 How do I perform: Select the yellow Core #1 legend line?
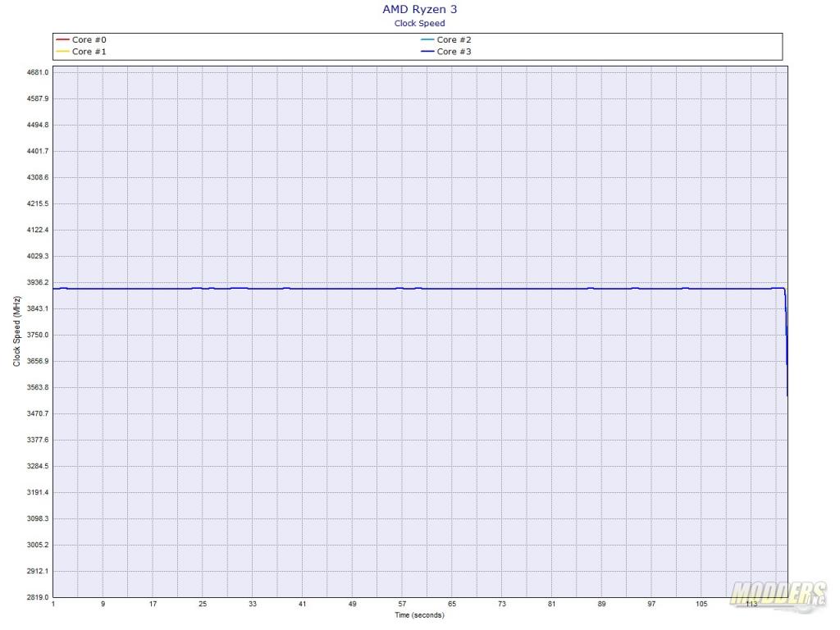pyautogui.click(x=62, y=52)
